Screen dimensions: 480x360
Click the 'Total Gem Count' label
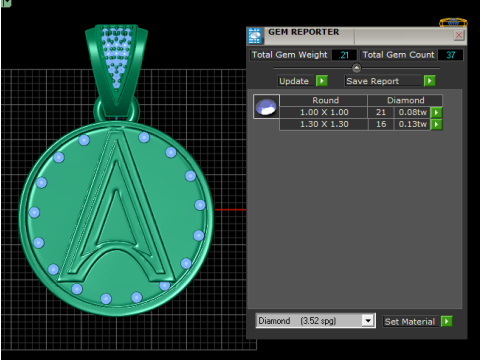pyautogui.click(x=398, y=55)
